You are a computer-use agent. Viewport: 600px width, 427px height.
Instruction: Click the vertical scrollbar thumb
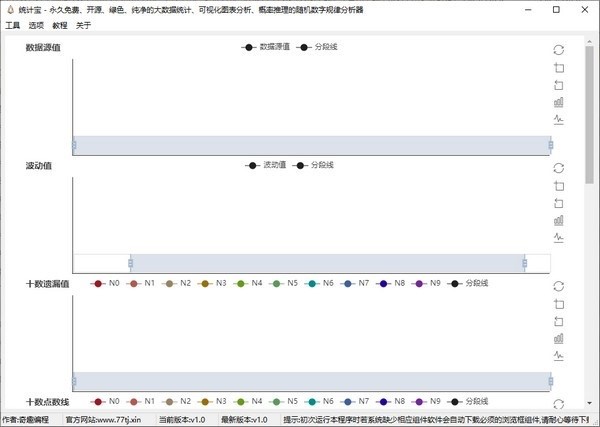pos(590,110)
